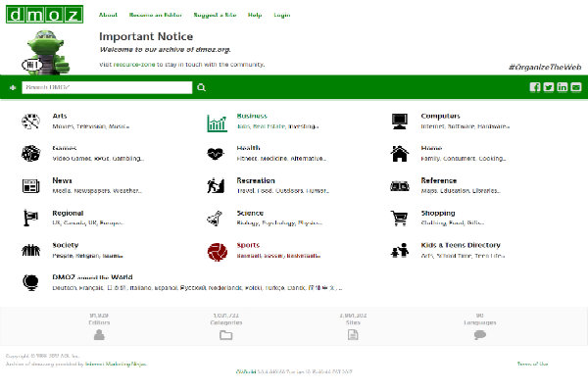Open Become an Editor page
The height and width of the screenshot is (392, 588).
pyautogui.click(x=155, y=15)
